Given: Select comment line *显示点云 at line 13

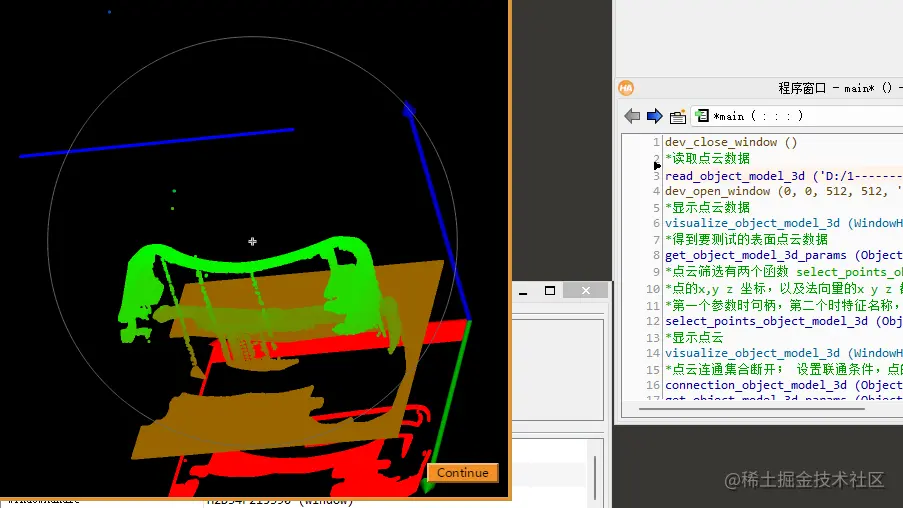Looking at the screenshot, I should (x=694, y=338).
